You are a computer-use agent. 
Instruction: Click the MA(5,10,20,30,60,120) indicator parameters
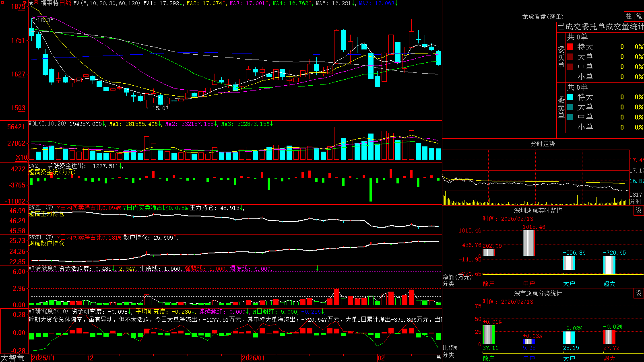coord(107,3)
